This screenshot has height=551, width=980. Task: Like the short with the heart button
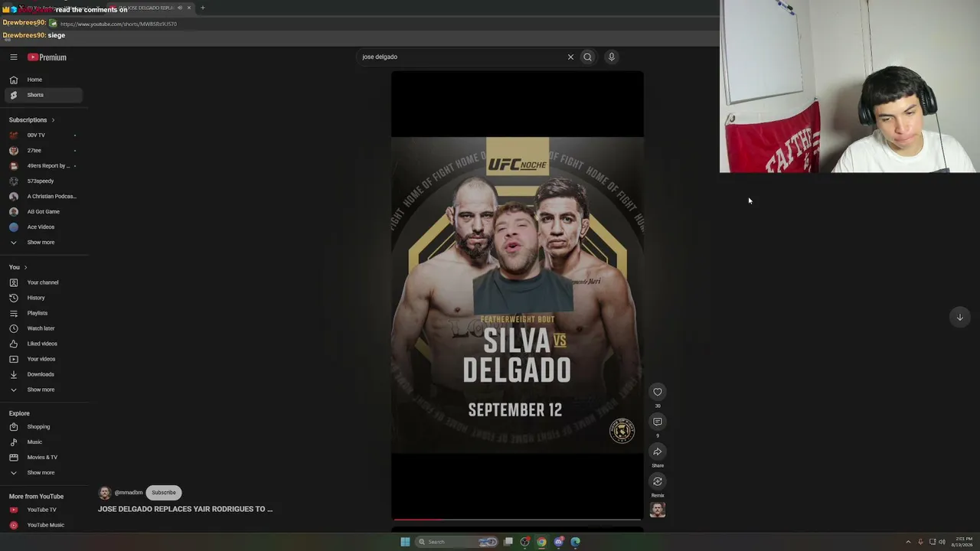[x=658, y=392]
